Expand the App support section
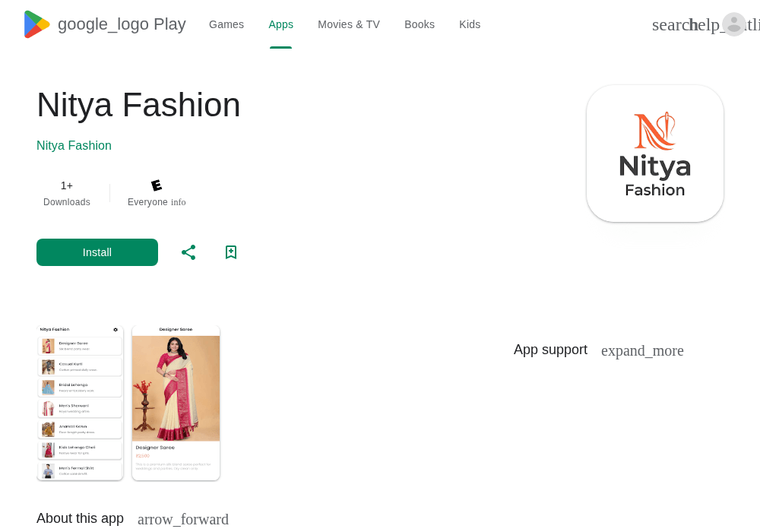760x532 pixels. tap(642, 350)
